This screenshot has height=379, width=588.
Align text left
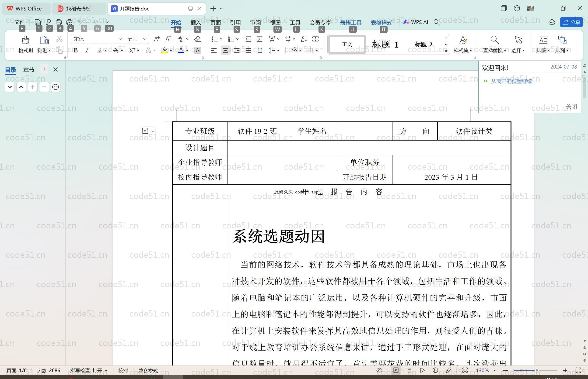214,51
